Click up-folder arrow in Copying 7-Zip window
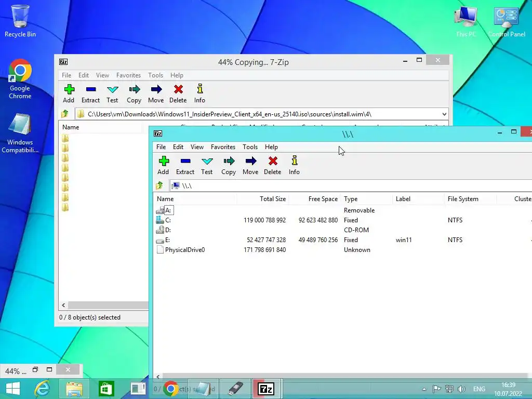 [x=65, y=114]
